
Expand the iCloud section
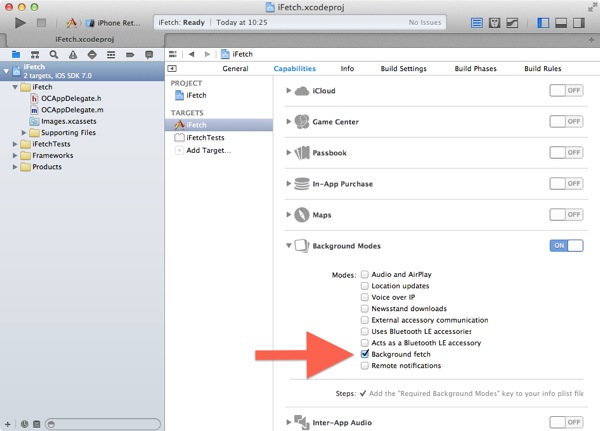[x=289, y=91]
